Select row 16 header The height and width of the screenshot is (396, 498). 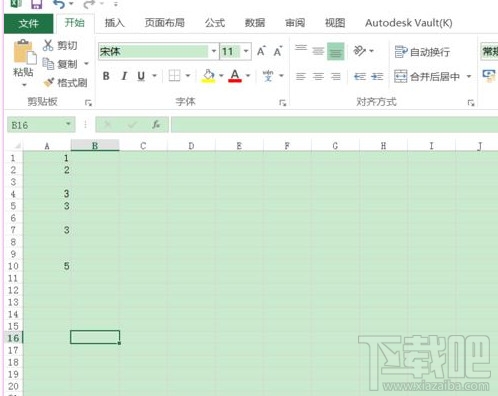pos(13,338)
